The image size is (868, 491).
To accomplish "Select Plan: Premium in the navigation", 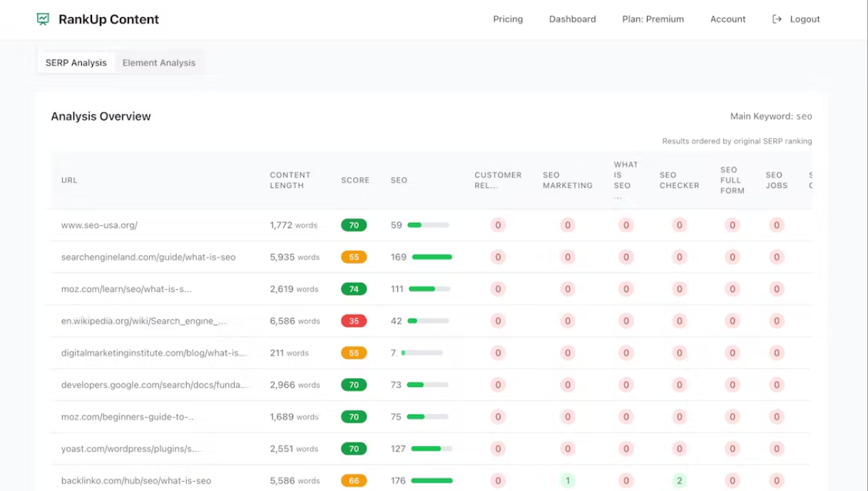I will pyautogui.click(x=653, y=19).
